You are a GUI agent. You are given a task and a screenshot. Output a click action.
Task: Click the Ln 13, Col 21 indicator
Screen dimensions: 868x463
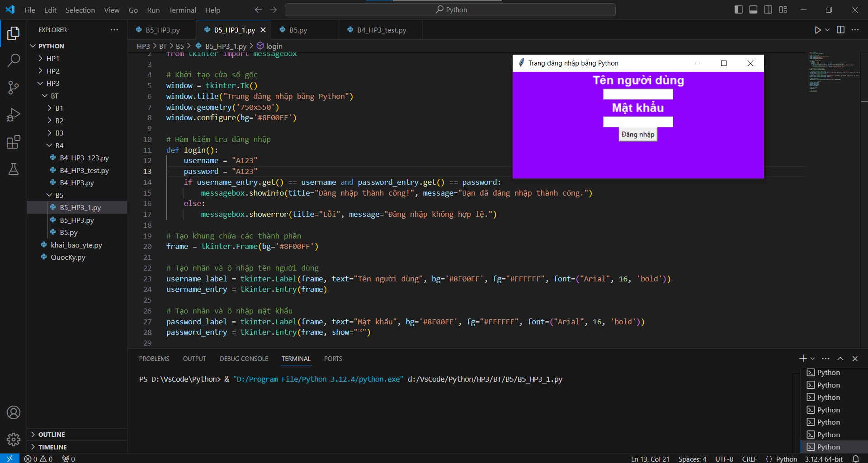650,458
